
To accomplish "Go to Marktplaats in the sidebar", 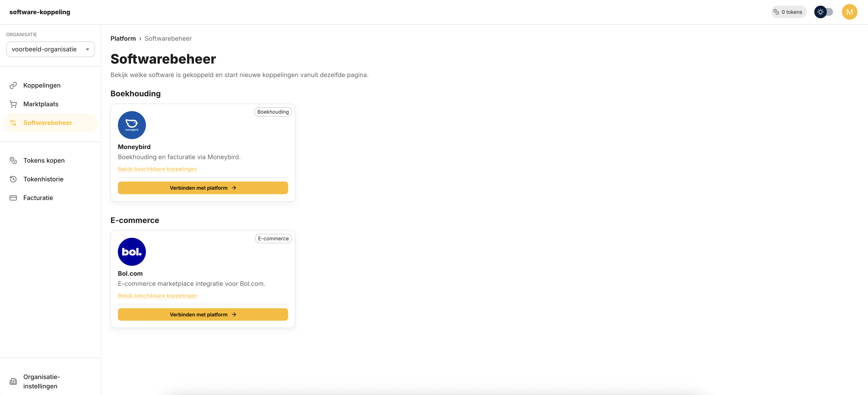I will pyautogui.click(x=41, y=104).
